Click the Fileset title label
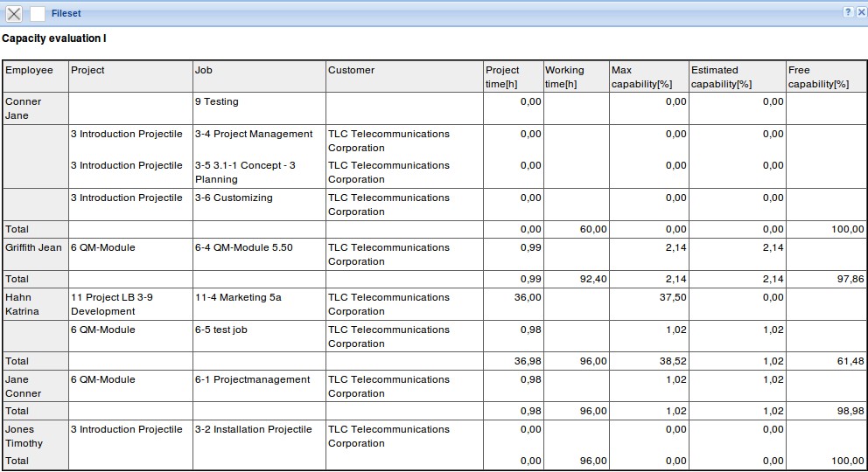 [66, 13]
